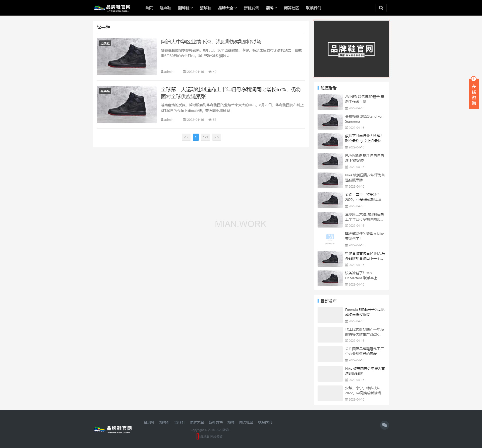Click the 1/1 page indicator
The width and height of the screenshot is (482, 448).
[x=206, y=137]
